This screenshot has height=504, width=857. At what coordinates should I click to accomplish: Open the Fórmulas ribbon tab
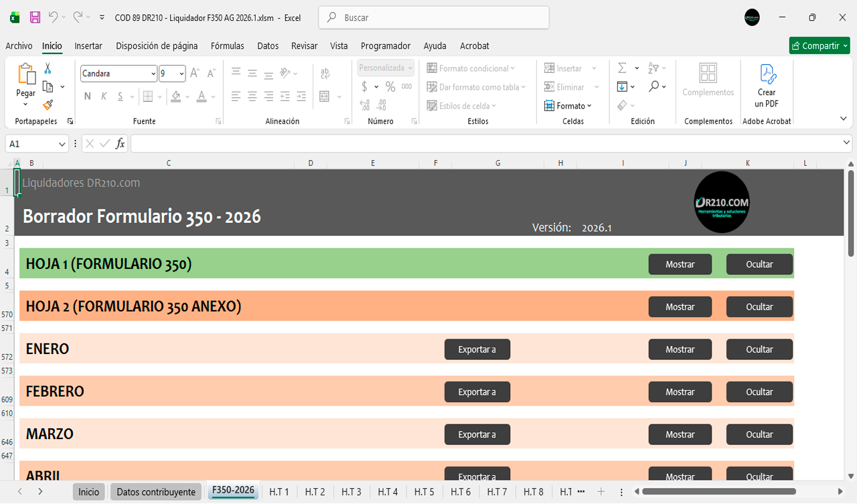(227, 46)
